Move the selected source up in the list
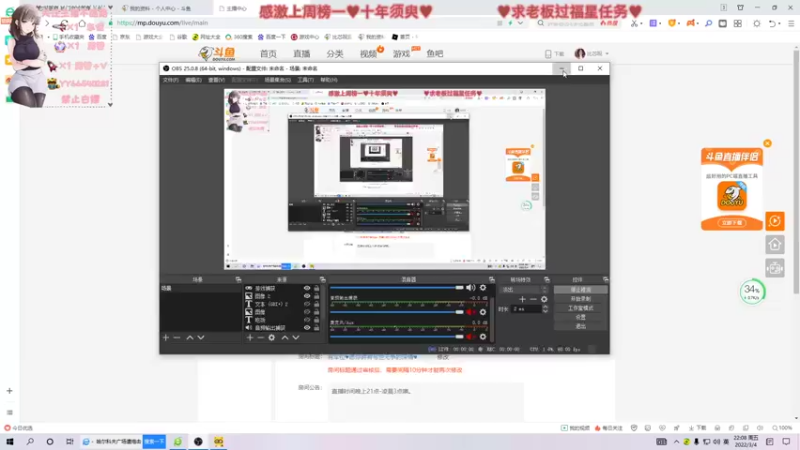Viewport: 800px width, 450px height. click(x=285, y=337)
